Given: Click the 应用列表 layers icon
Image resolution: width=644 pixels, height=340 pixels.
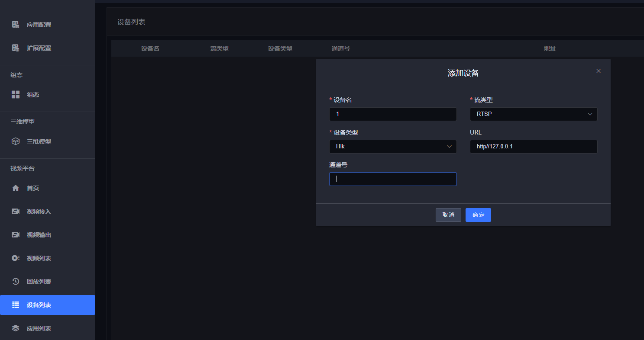Looking at the screenshot, I should 16,328.
